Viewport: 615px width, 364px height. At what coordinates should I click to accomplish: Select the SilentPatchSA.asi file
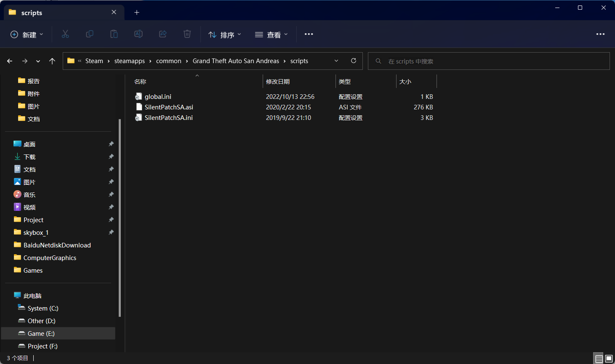pyautogui.click(x=169, y=107)
